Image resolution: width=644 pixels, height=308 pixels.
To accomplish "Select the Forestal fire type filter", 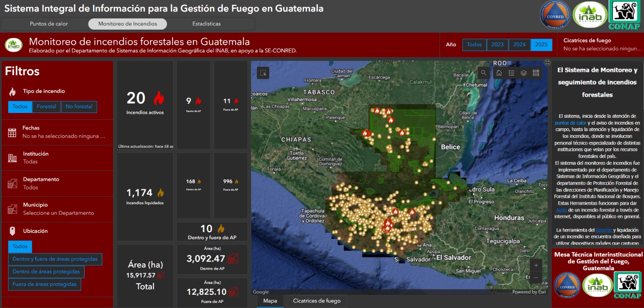I will click(x=46, y=107).
